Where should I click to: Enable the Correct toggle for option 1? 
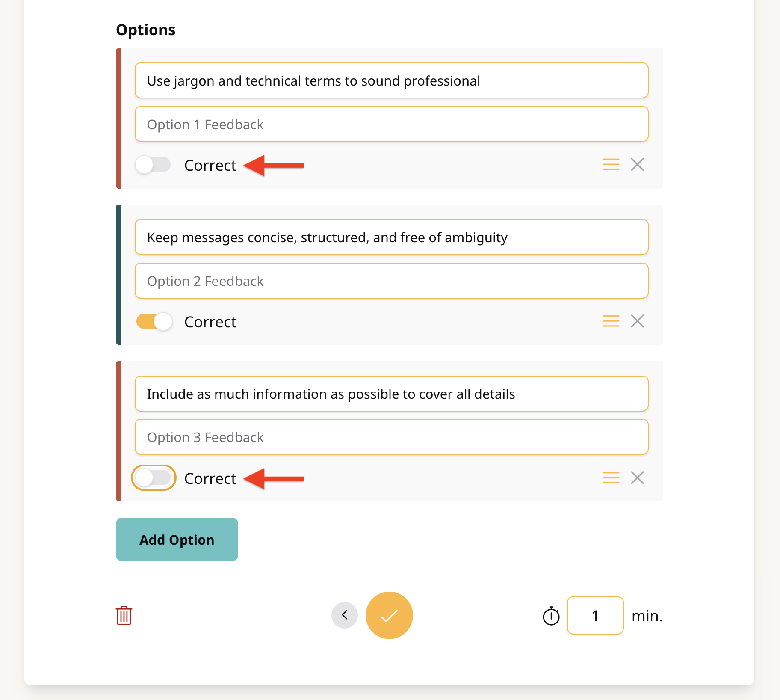pyautogui.click(x=153, y=165)
